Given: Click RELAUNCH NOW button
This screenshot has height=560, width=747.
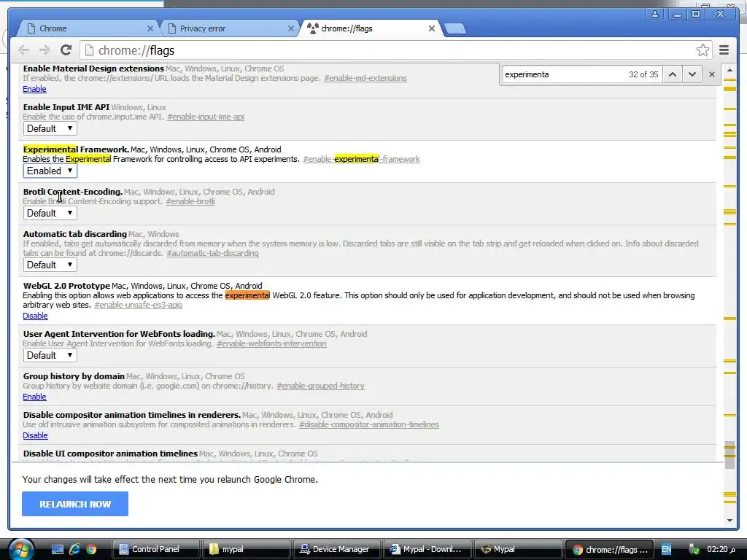Looking at the screenshot, I should (x=75, y=504).
